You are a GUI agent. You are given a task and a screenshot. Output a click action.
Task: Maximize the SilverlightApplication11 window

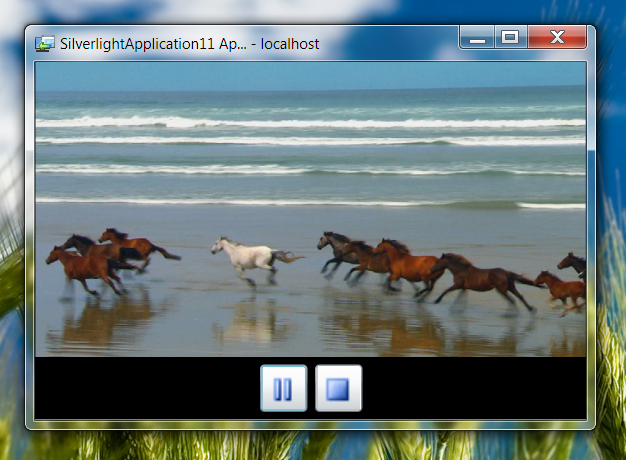point(511,38)
